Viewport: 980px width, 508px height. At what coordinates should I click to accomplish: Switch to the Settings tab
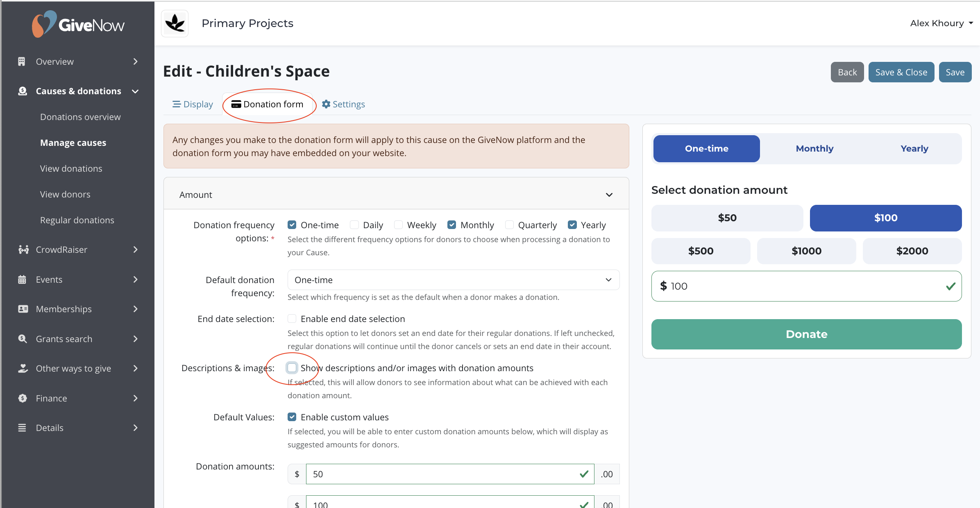click(343, 104)
